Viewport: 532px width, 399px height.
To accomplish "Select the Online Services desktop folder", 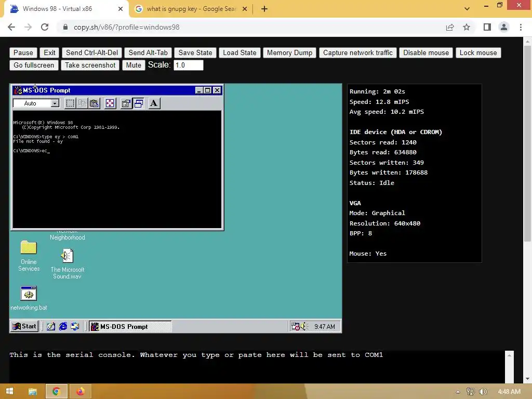I will (x=29, y=256).
